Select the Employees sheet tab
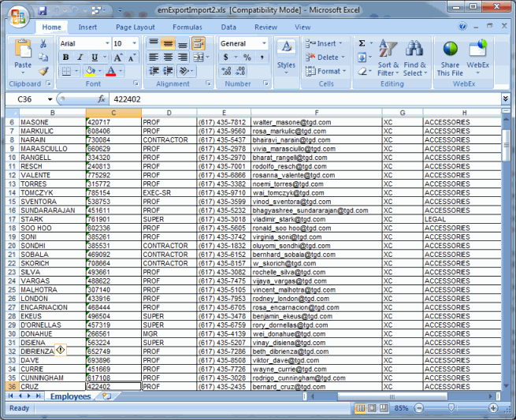 (70, 396)
